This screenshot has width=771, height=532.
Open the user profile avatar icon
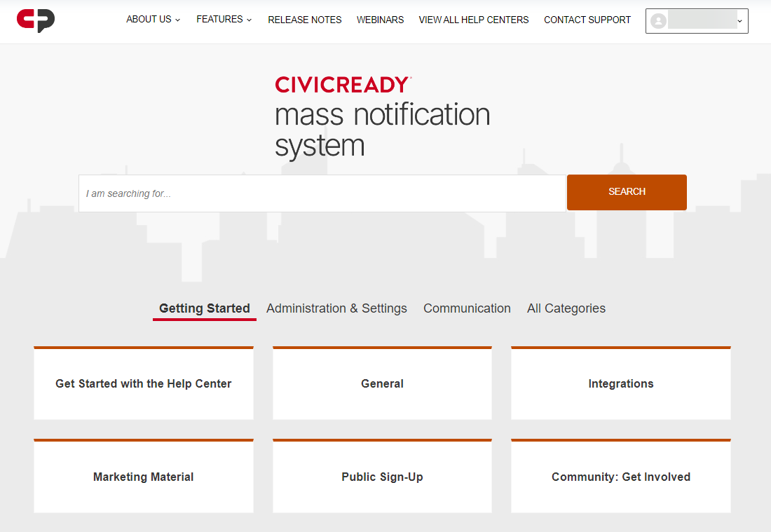coord(658,20)
